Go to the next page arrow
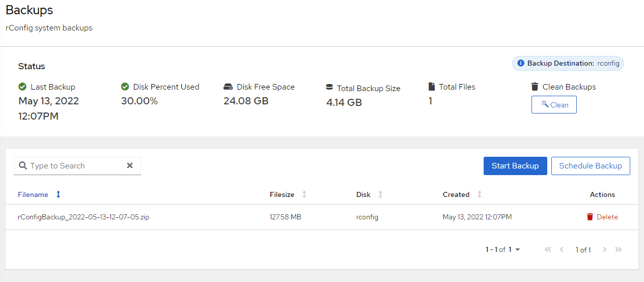This screenshot has width=644, height=282. click(x=605, y=250)
